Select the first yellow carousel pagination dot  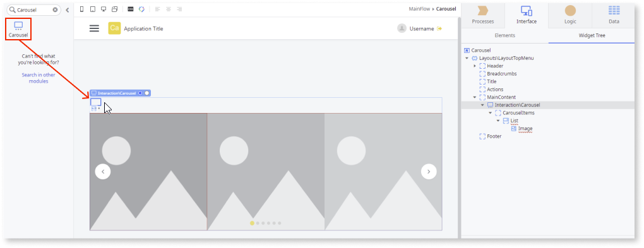point(252,223)
